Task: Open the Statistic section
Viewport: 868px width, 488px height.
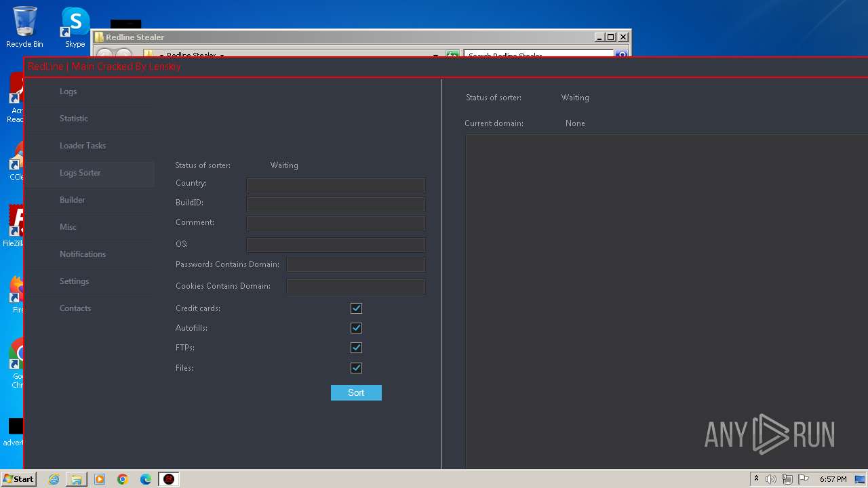Action: click(x=90, y=119)
